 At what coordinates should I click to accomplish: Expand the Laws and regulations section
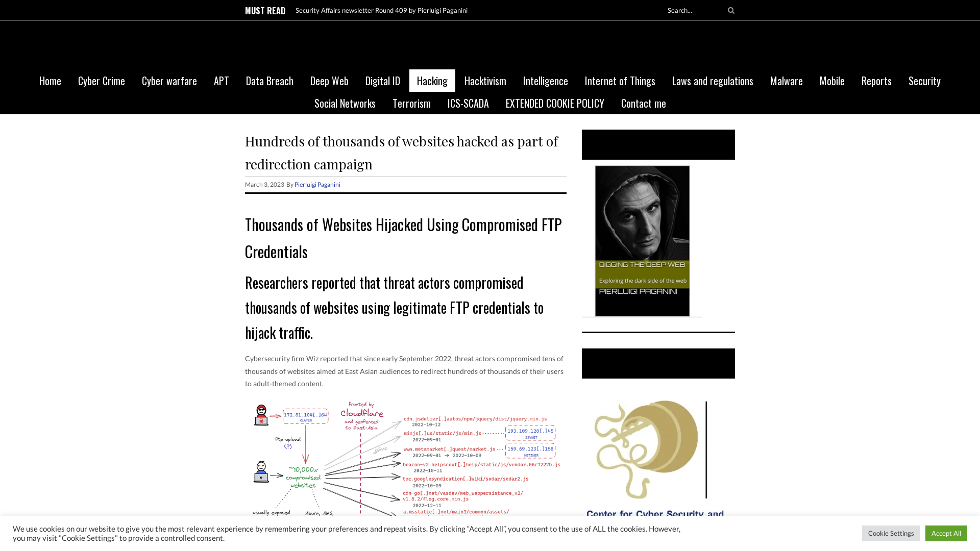[712, 81]
